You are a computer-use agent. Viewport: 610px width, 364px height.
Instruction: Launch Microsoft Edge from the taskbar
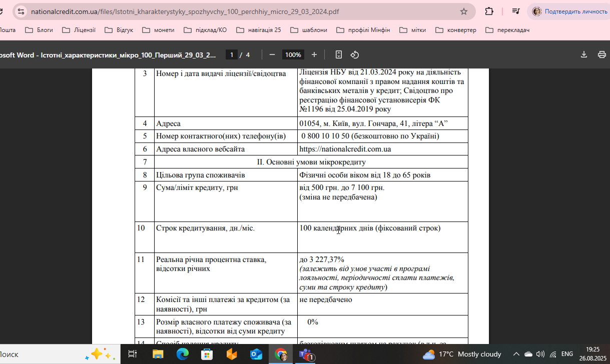coord(182,354)
